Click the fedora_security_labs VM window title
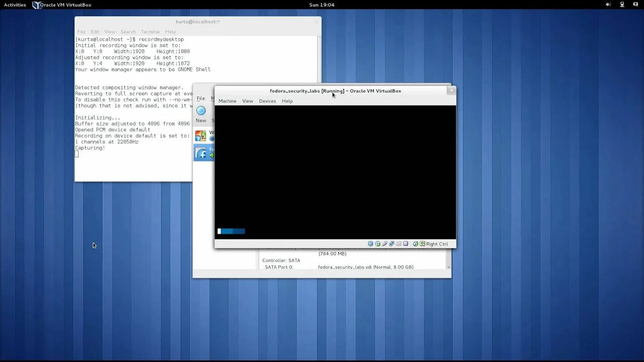 click(x=335, y=91)
